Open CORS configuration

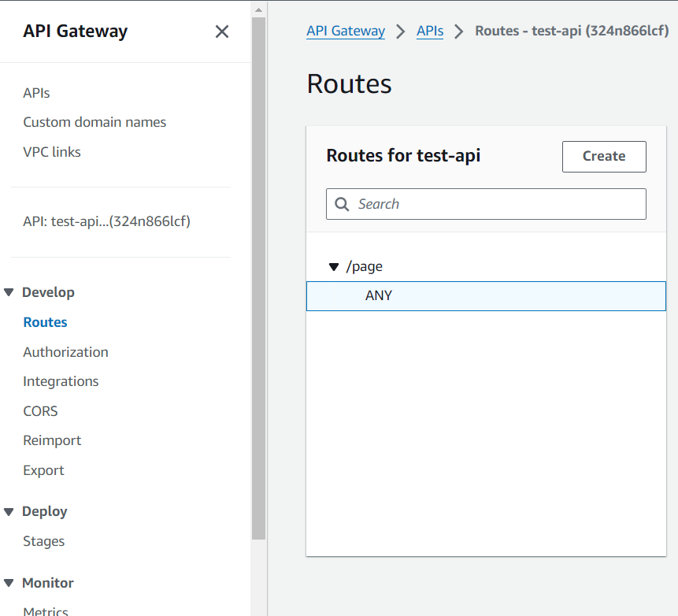[x=40, y=411]
